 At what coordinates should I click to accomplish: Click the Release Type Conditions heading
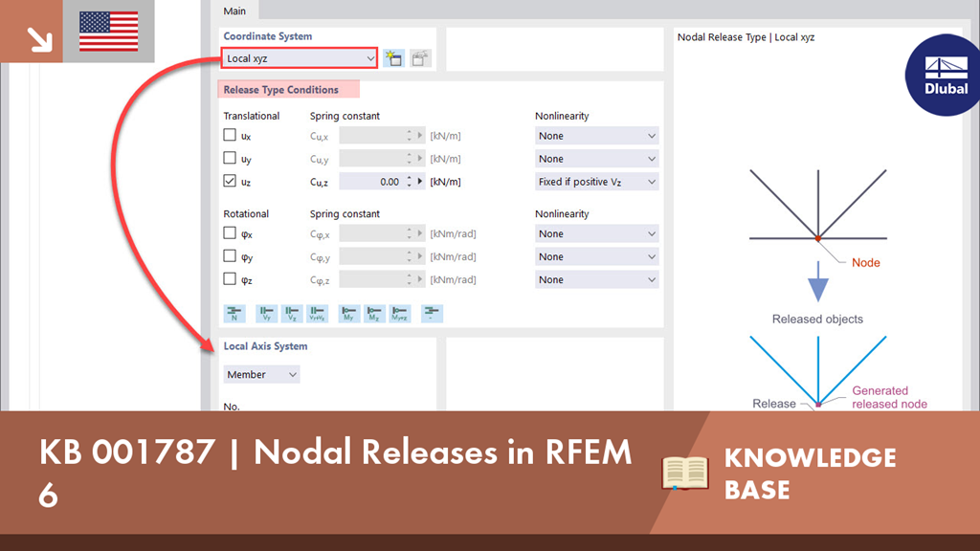(x=280, y=90)
